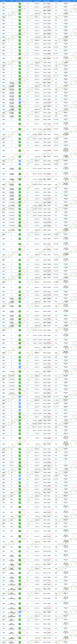Select the body code cell 'I12'
77x644 pixels.
56,410
